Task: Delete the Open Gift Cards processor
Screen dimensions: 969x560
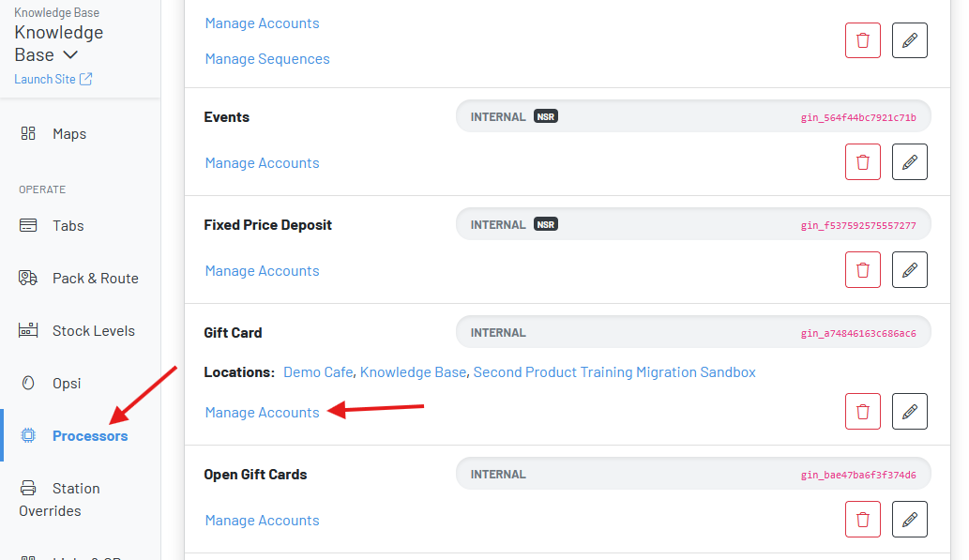Action: point(863,519)
